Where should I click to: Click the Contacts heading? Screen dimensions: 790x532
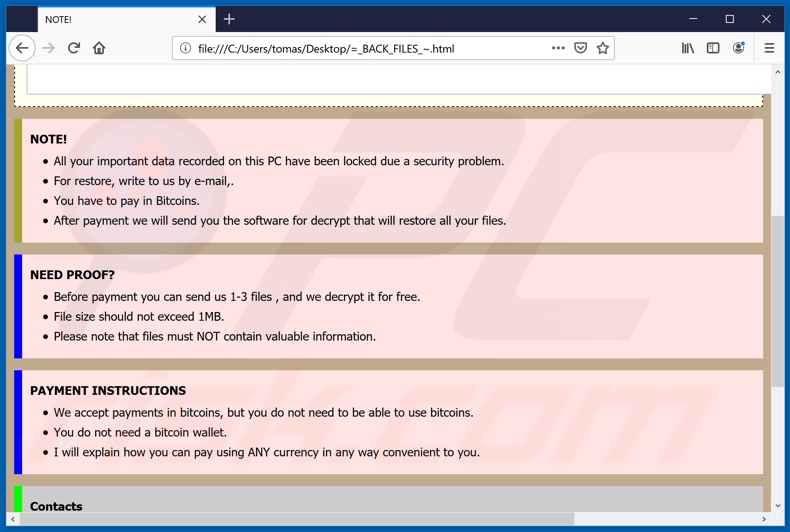56,506
